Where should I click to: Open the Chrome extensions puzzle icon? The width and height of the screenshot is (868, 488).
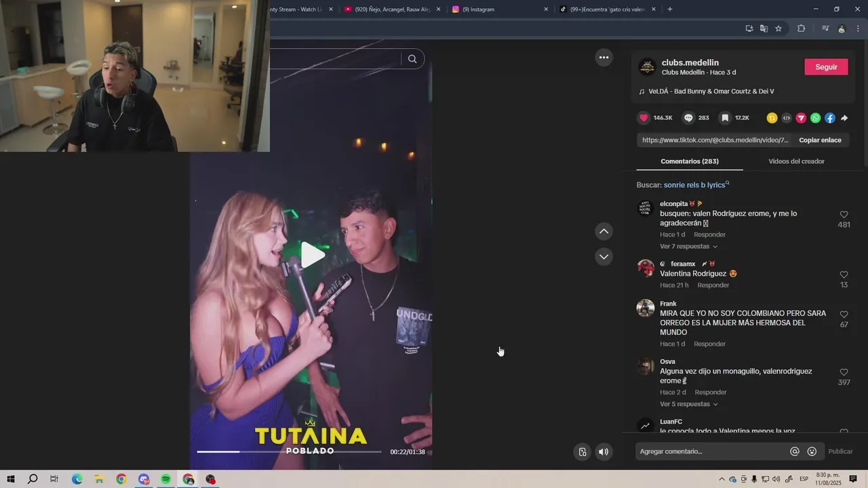[801, 28]
